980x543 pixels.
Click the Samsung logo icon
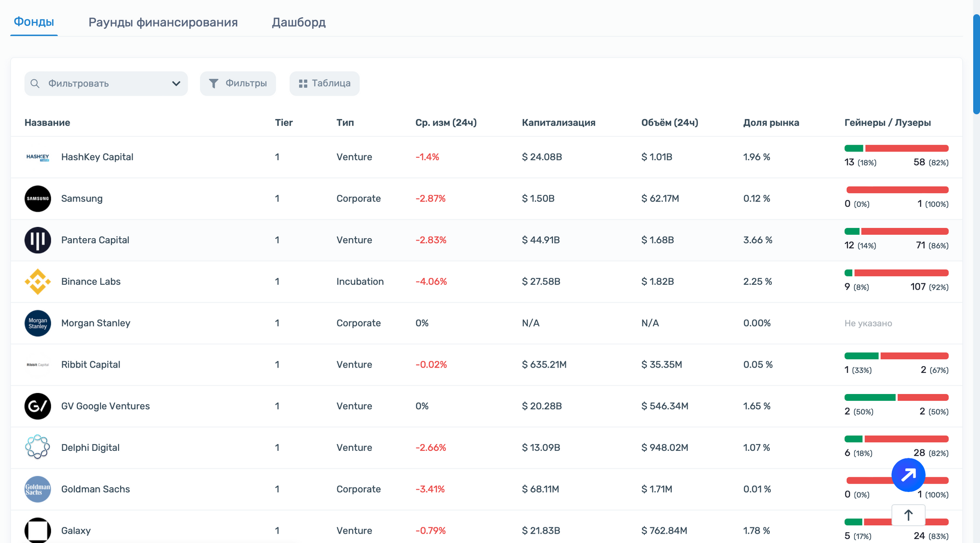tap(38, 198)
